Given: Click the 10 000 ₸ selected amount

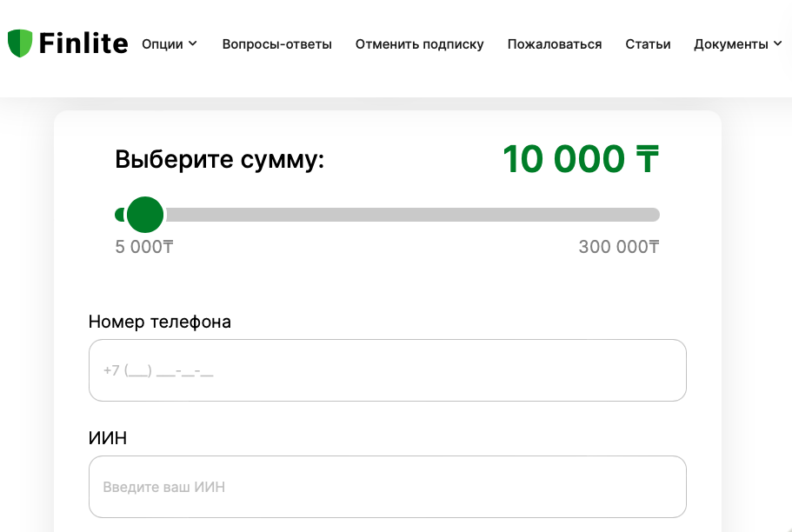Looking at the screenshot, I should pyautogui.click(x=580, y=159).
